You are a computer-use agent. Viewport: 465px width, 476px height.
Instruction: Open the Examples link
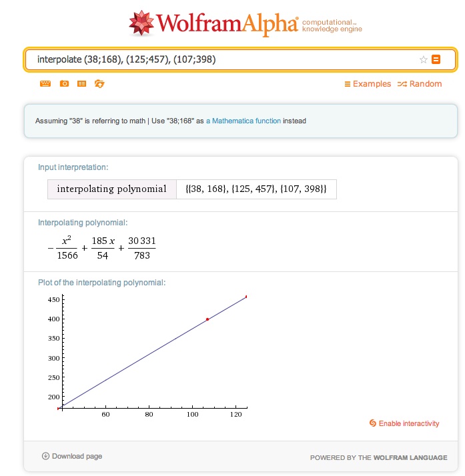(368, 84)
